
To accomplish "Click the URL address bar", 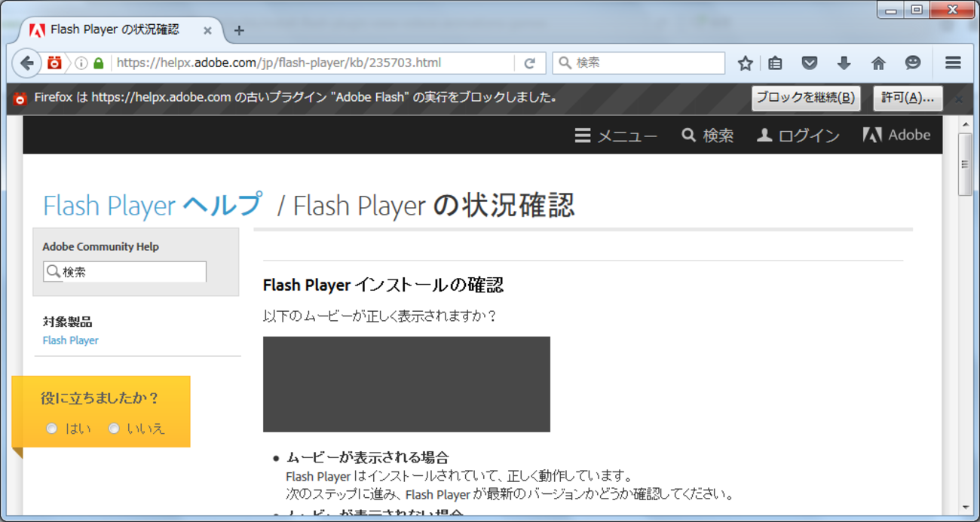I will [313, 63].
